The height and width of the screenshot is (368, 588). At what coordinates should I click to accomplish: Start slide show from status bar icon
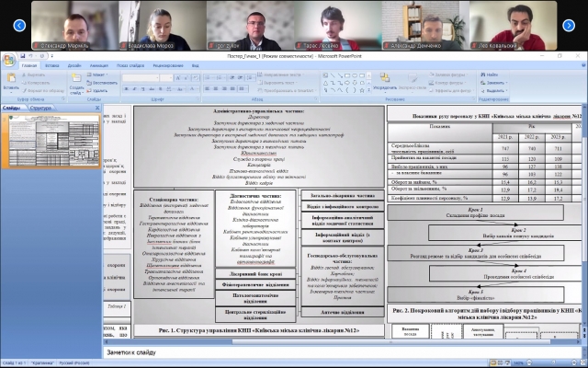(507, 362)
